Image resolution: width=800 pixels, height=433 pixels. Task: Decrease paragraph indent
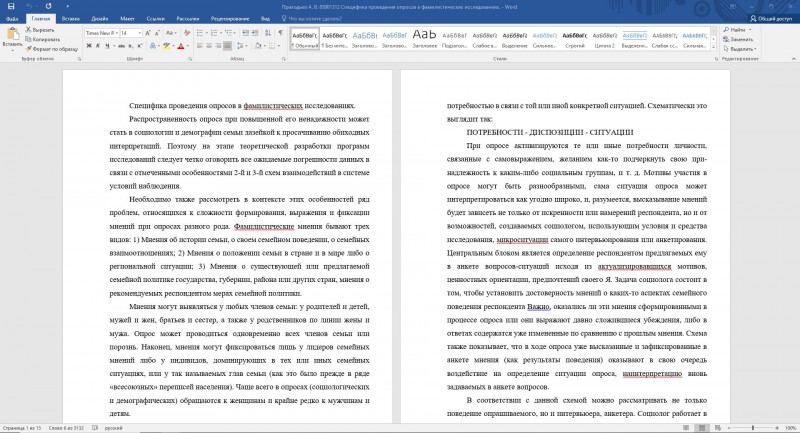(x=246, y=33)
